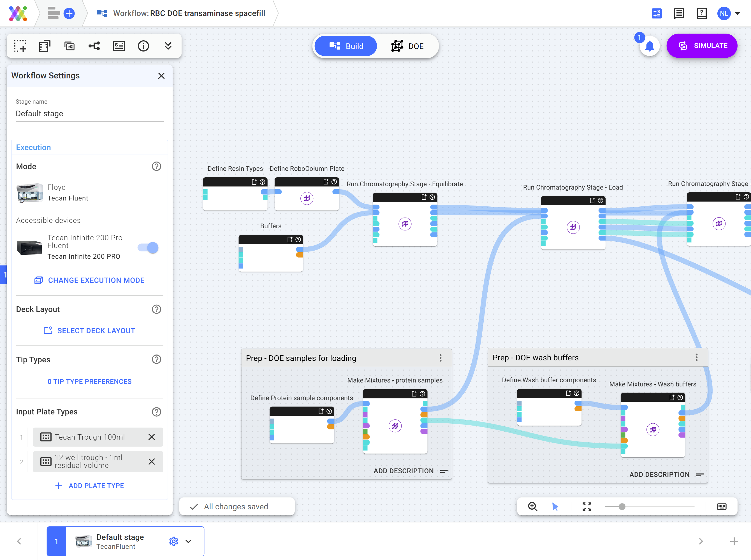Switch to the DOE tab
This screenshot has width=751, height=560.
point(407,46)
